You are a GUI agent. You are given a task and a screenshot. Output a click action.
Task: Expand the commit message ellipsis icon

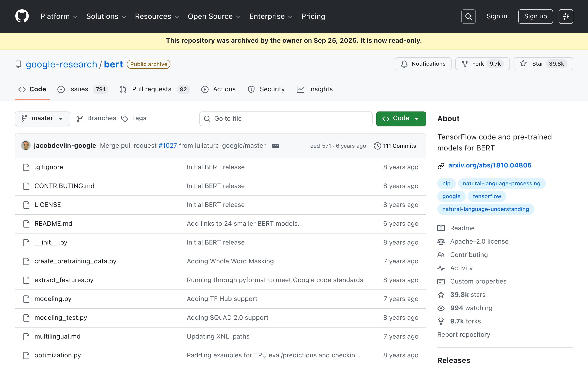coord(275,146)
